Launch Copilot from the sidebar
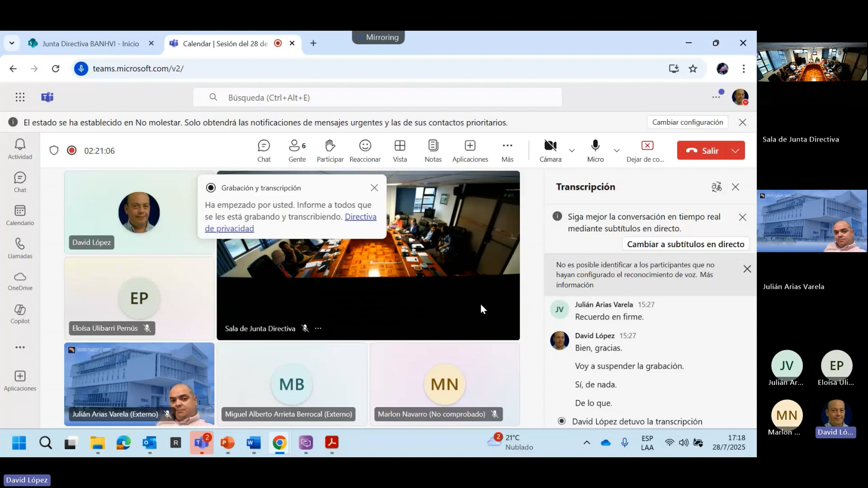Screen dimensions: 868x488 click(x=20, y=314)
